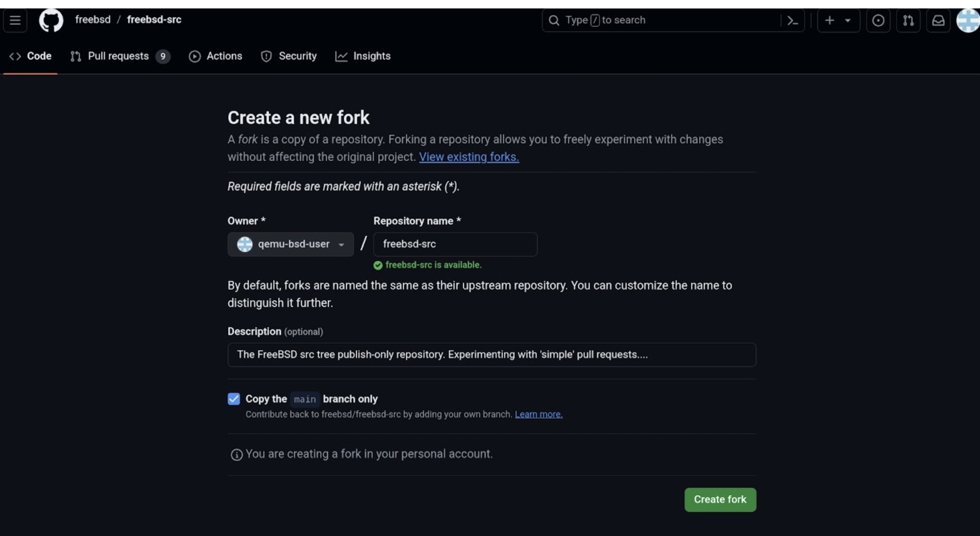980x536 pixels.
Task: Uncheck Copy the main branch only
Action: tap(234, 399)
